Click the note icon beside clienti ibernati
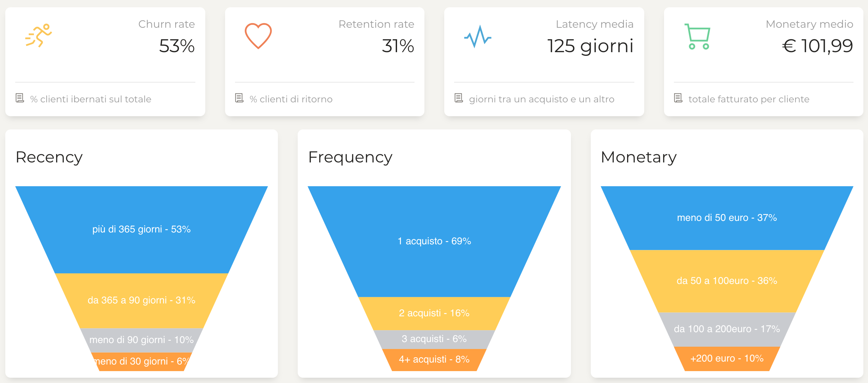Image resolution: width=868 pixels, height=383 pixels. [20, 98]
